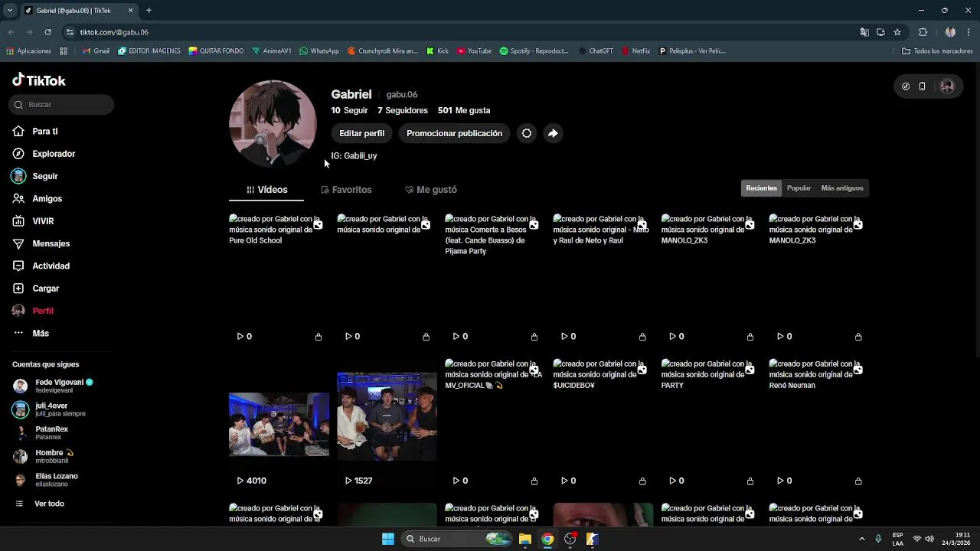Open the 10 Seguir following list
This screenshot has height=551, width=980.
click(349, 110)
